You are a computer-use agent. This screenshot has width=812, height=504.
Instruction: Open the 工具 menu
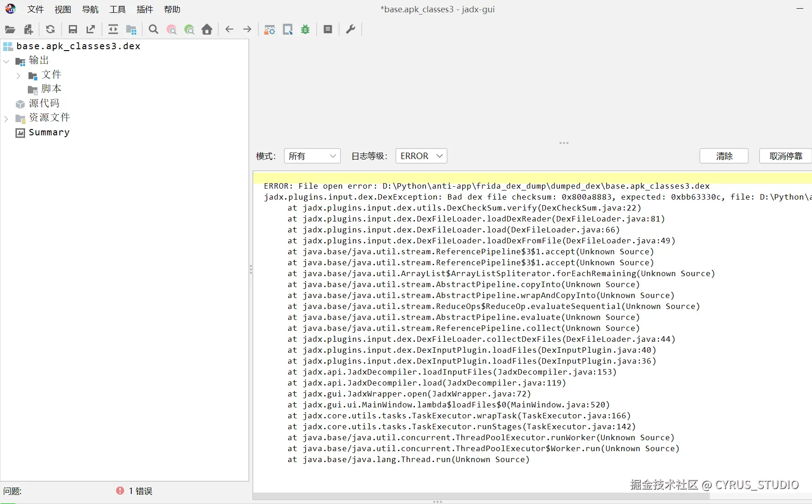(118, 10)
